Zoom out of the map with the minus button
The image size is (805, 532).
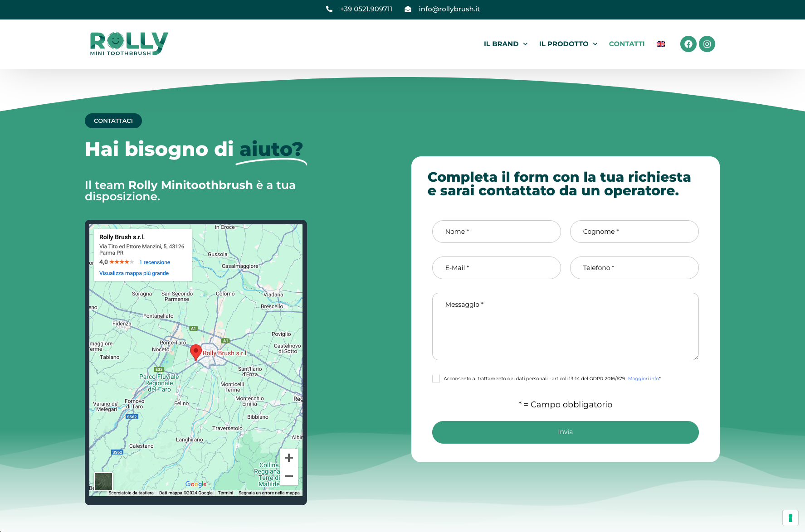click(288, 476)
